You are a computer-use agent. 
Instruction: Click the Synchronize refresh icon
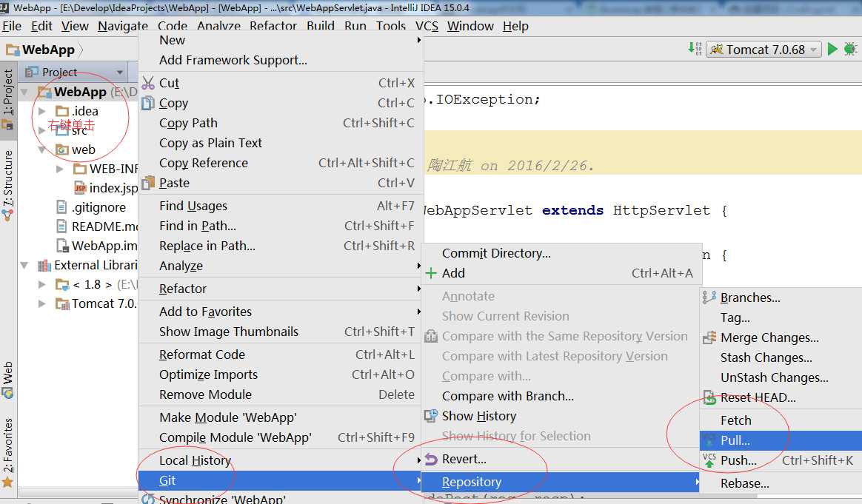148,499
